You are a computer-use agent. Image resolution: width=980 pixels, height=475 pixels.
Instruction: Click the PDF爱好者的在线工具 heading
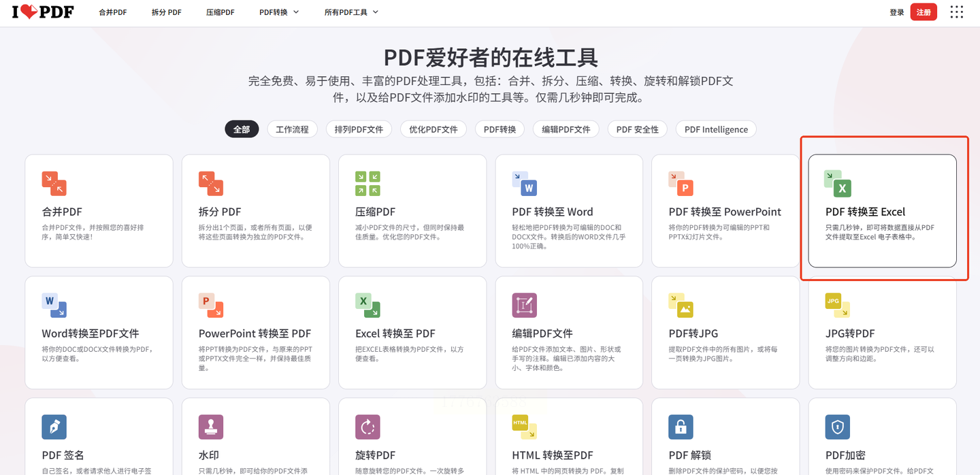491,57
